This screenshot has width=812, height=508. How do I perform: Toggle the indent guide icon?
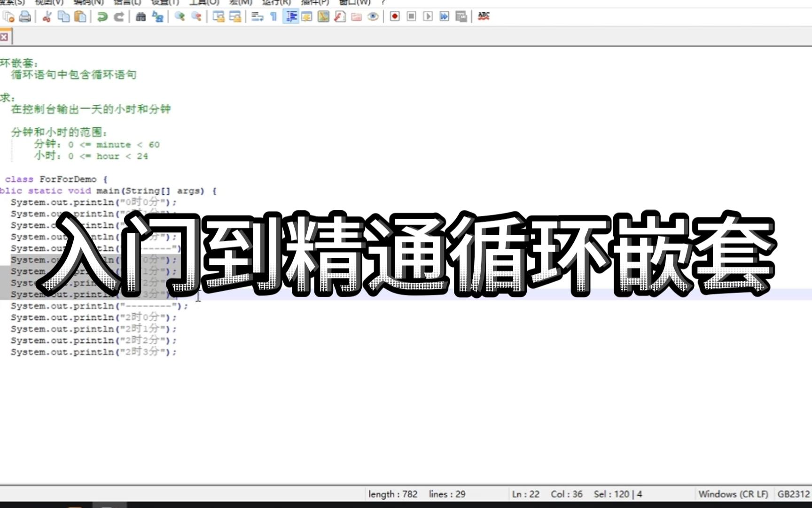click(291, 17)
